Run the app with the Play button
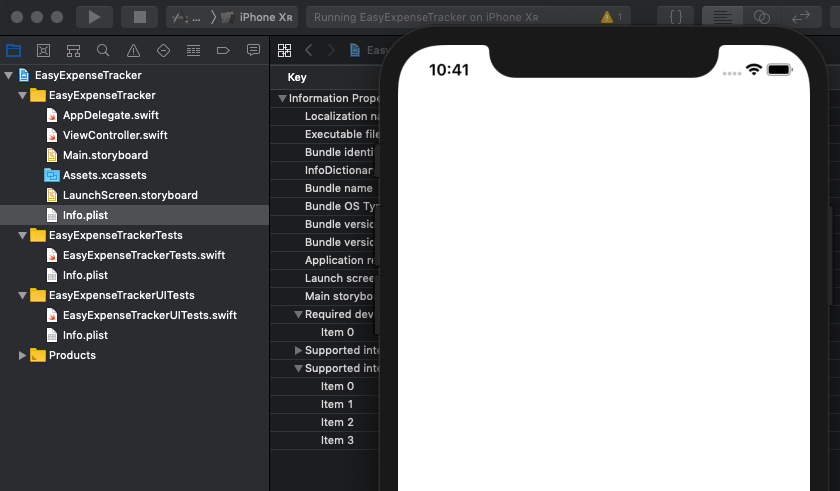 point(94,17)
